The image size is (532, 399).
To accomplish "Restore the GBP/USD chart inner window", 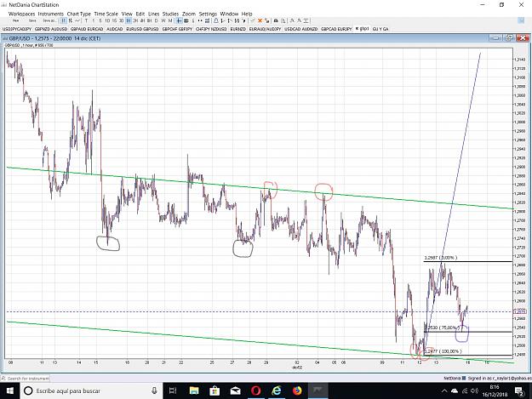I will 509,38.
